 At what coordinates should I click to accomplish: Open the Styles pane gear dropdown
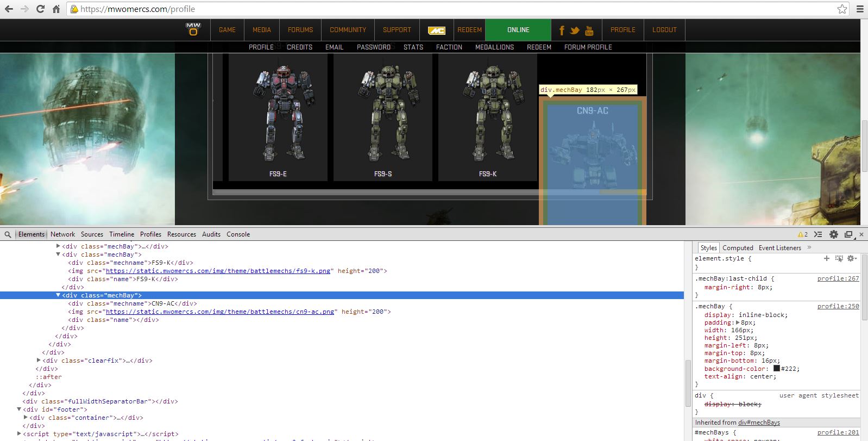(x=852, y=258)
